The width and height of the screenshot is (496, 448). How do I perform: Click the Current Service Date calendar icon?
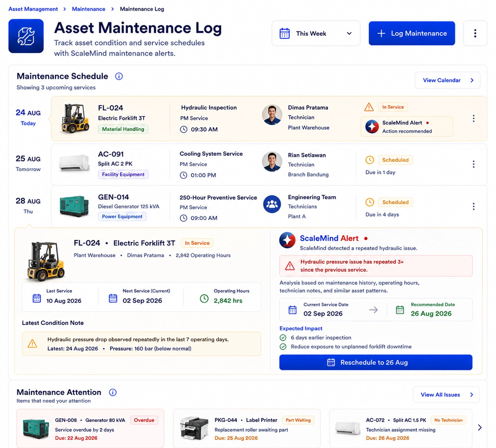click(292, 310)
